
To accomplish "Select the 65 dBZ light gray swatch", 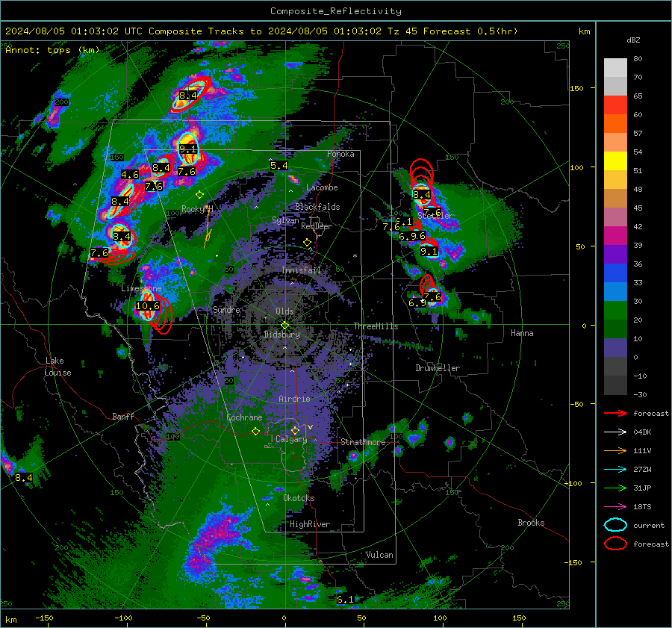I will pos(615,86).
